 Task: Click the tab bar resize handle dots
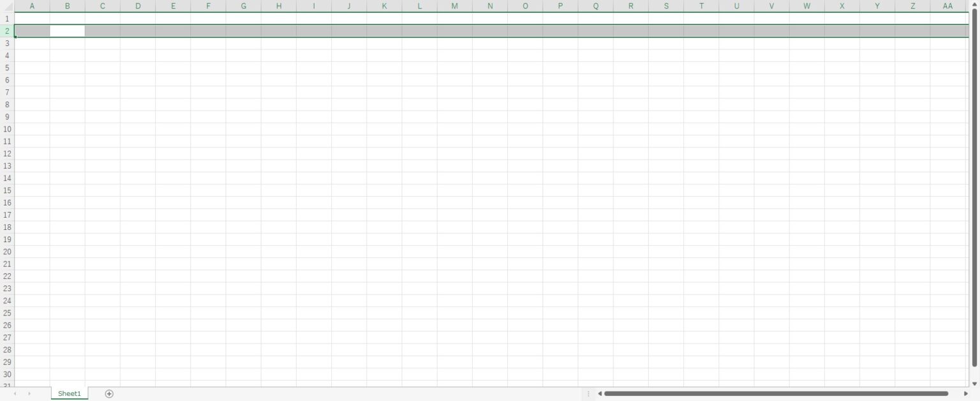coord(588,394)
